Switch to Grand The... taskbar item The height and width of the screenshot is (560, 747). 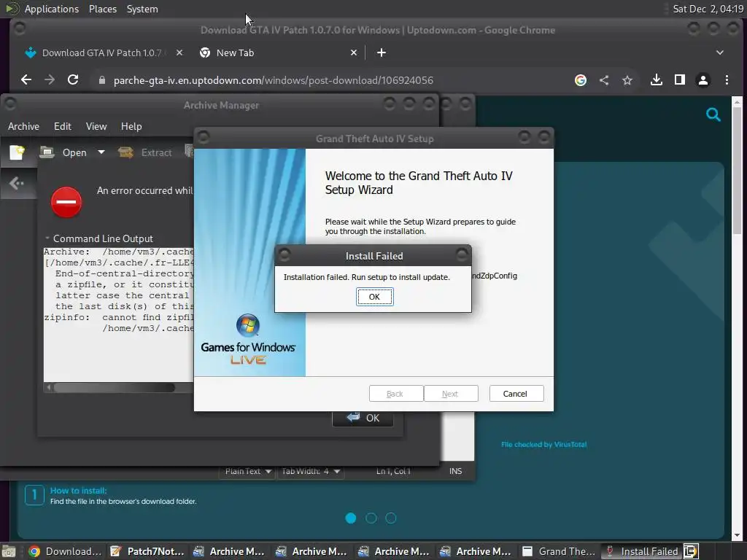tap(558, 551)
